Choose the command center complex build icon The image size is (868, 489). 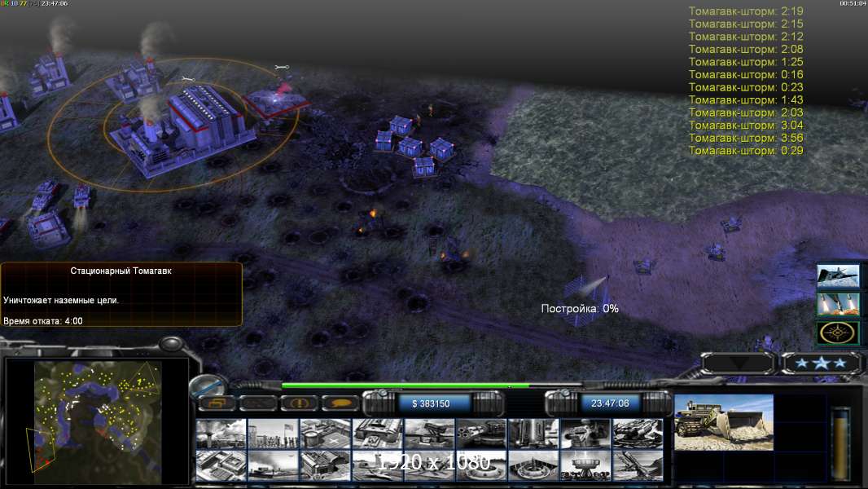pyautogui.click(x=221, y=465)
